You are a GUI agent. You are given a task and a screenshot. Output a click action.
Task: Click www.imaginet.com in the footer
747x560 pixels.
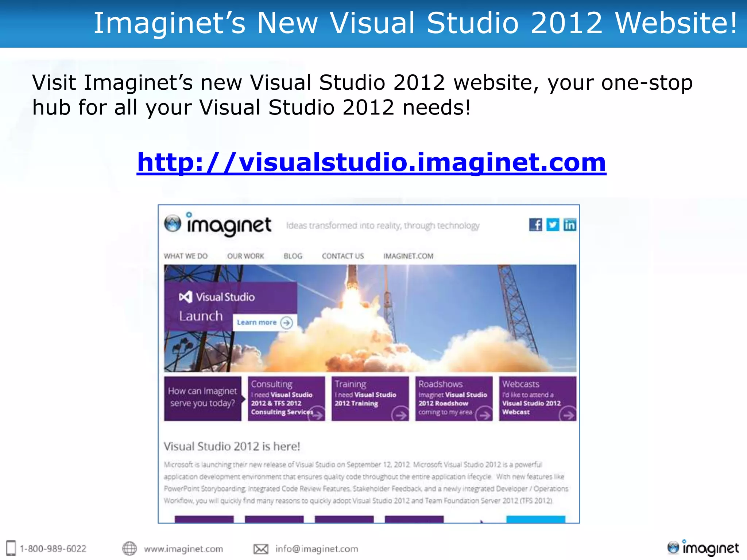click(183, 549)
